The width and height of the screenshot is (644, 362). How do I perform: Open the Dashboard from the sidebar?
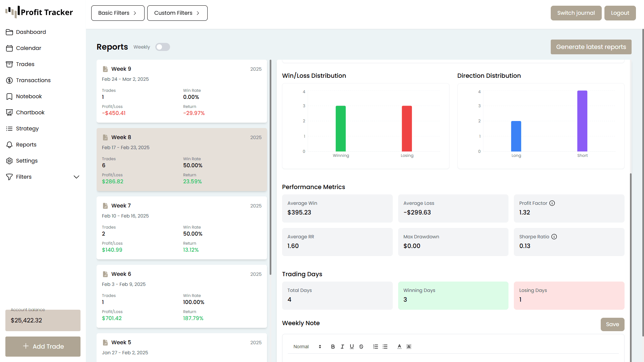click(31, 32)
